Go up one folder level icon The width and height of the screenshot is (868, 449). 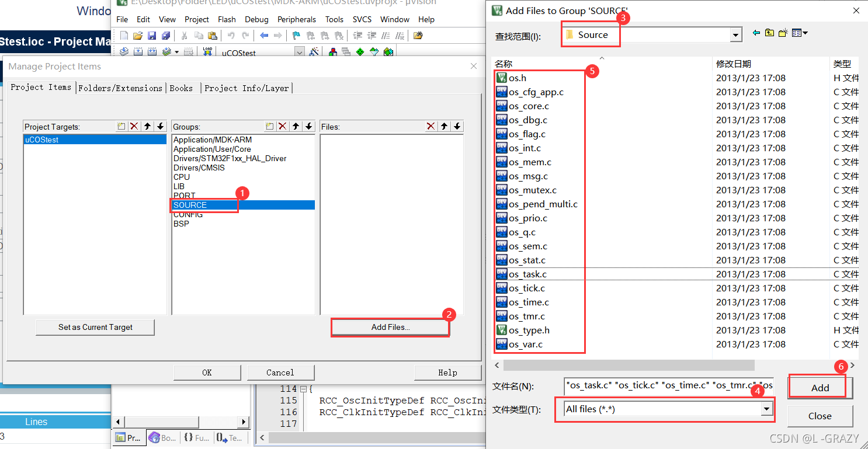tap(769, 33)
